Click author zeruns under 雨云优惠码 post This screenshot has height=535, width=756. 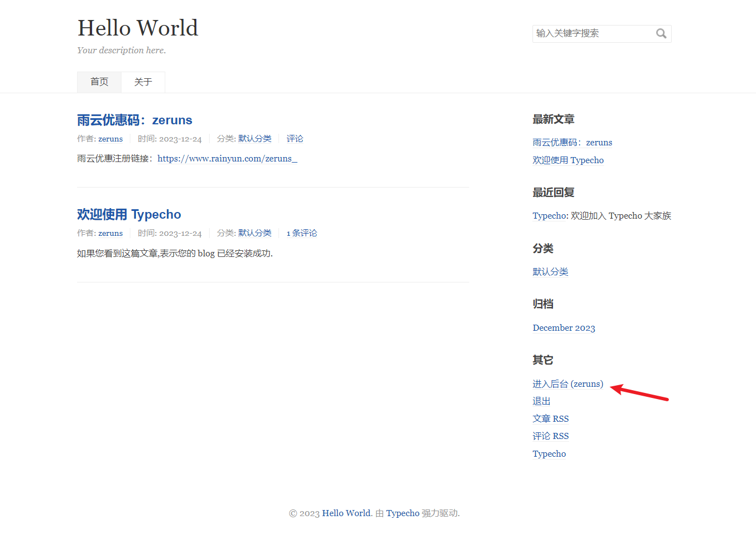110,139
